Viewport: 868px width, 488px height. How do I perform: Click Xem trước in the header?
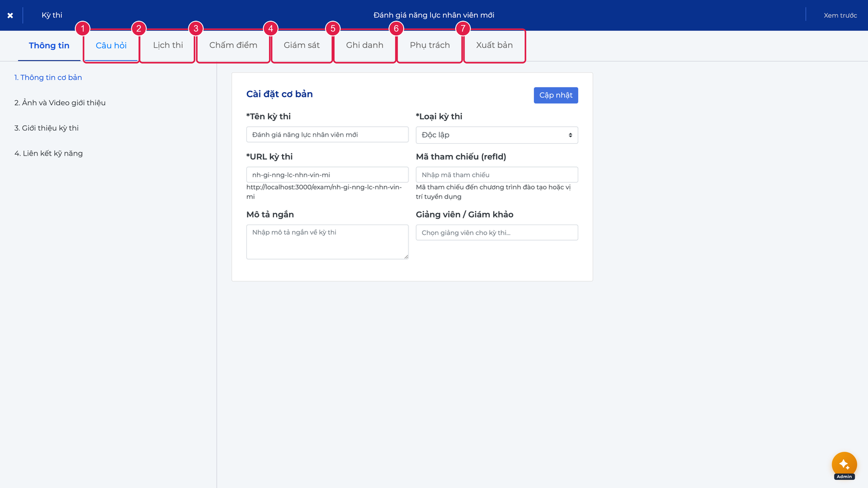840,15
